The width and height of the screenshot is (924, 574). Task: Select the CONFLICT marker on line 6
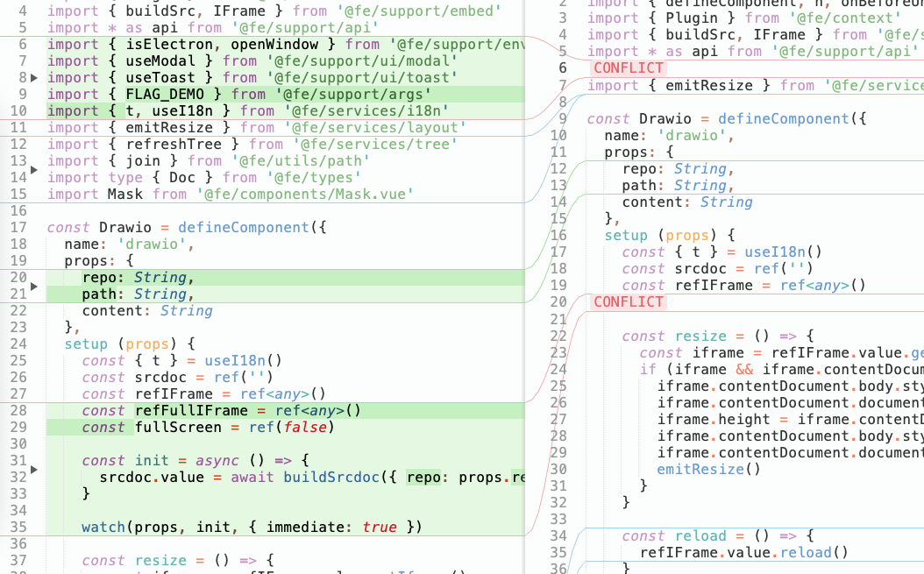point(628,68)
